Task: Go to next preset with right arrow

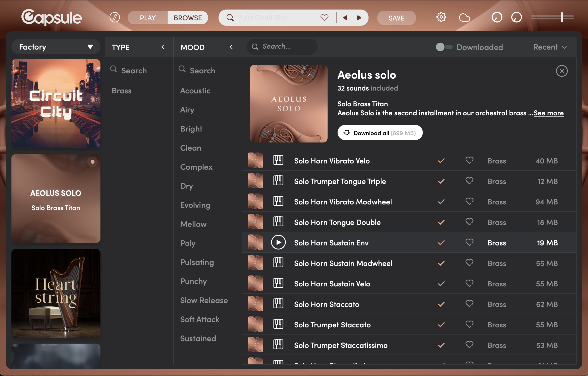Action: [x=359, y=18]
